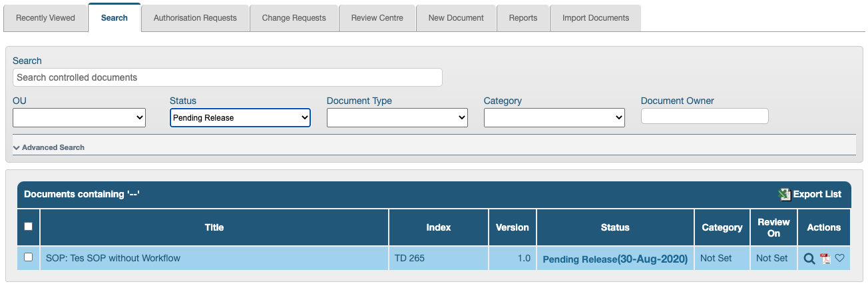Click the magnifier view icon in Actions
Screen dimensions: 868x286
tap(809, 259)
